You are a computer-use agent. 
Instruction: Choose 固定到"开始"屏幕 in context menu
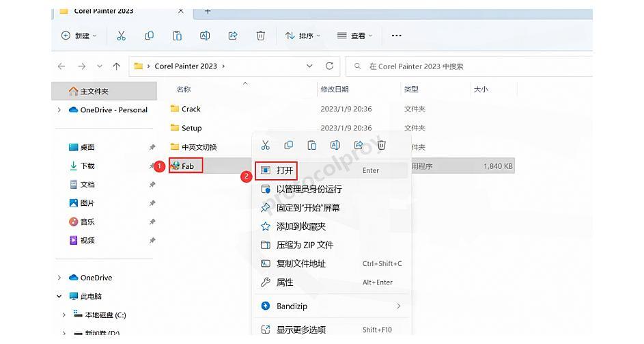(x=331, y=208)
